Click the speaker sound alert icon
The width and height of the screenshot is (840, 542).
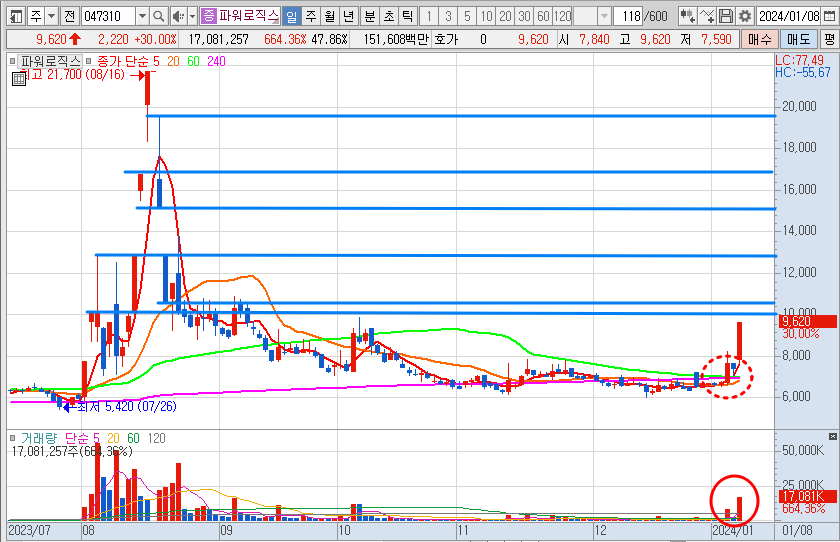pos(178,17)
